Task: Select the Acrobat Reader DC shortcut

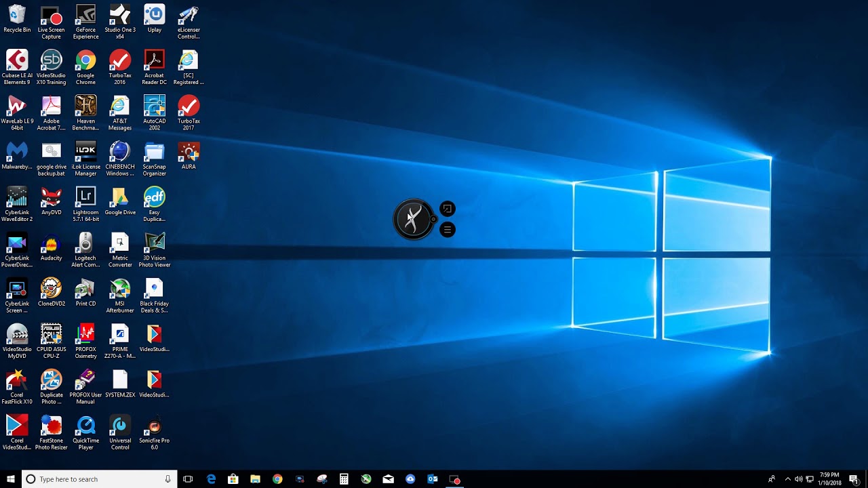Action: coord(155,68)
